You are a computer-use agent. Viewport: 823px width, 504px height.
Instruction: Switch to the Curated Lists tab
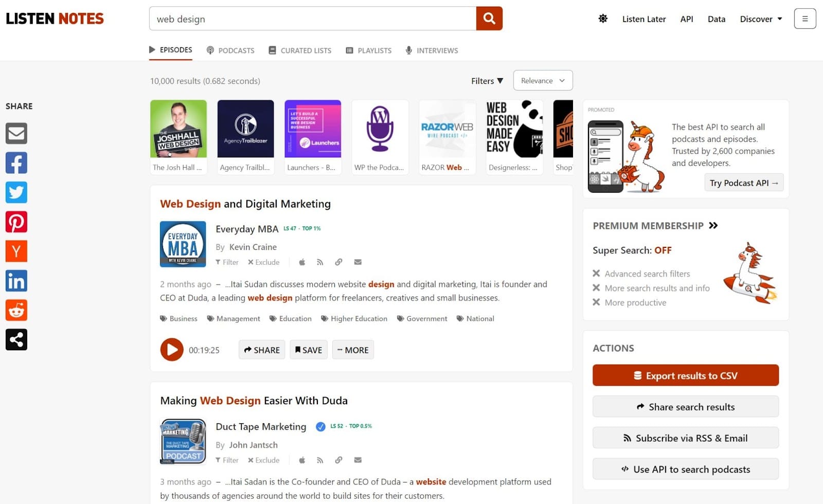[300, 50]
